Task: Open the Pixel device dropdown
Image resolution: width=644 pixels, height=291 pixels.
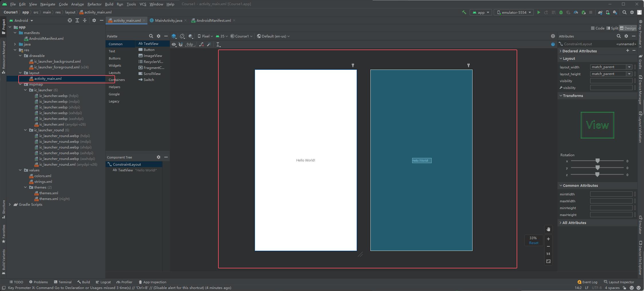Action: tap(205, 36)
